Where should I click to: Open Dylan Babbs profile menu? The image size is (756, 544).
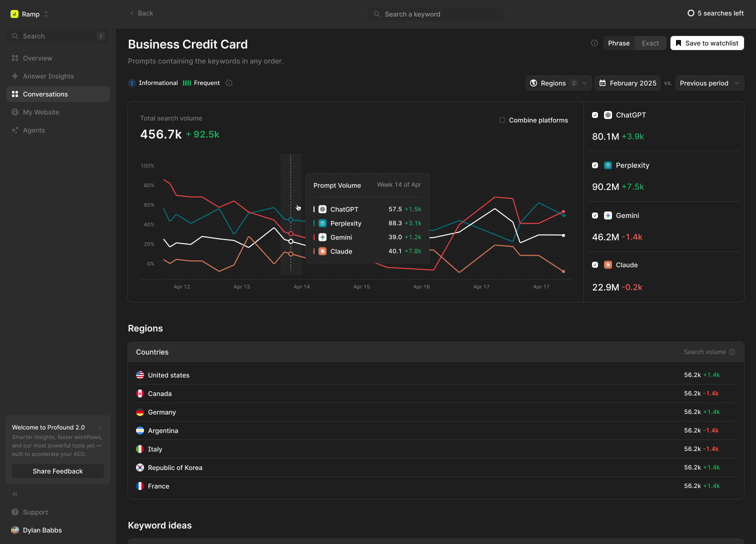[58, 530]
